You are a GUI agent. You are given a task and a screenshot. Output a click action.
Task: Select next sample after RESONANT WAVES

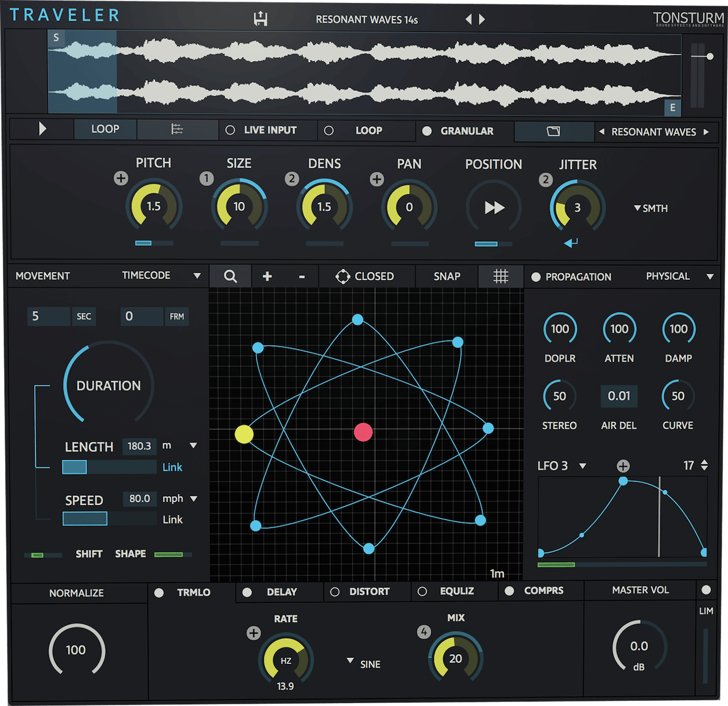pos(706,132)
